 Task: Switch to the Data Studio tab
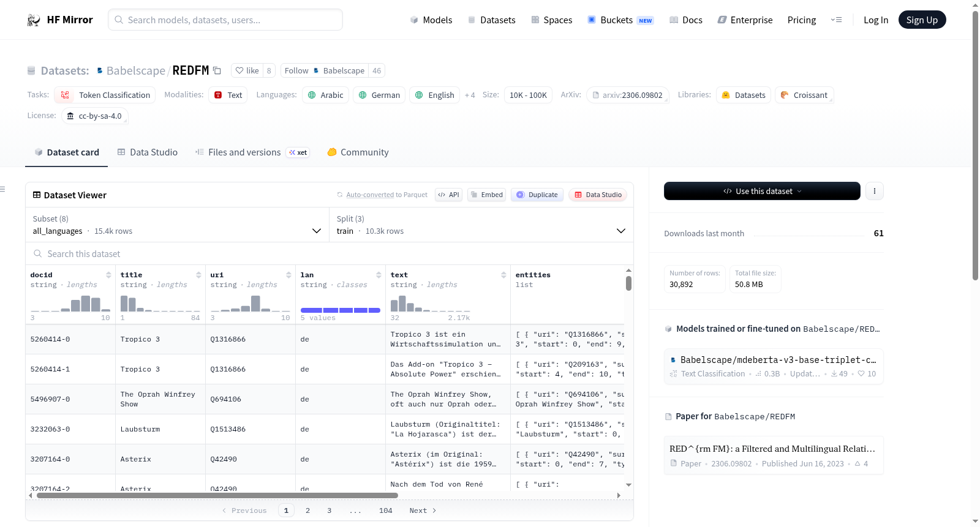click(148, 152)
